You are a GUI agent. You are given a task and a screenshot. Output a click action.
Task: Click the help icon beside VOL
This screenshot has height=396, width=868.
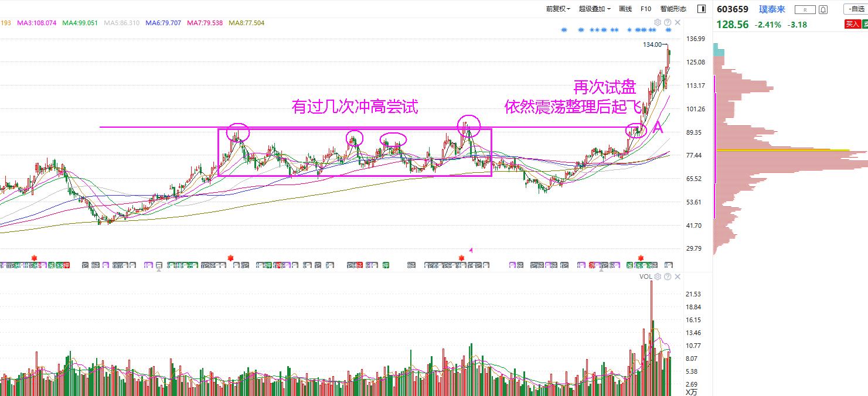click(668, 276)
